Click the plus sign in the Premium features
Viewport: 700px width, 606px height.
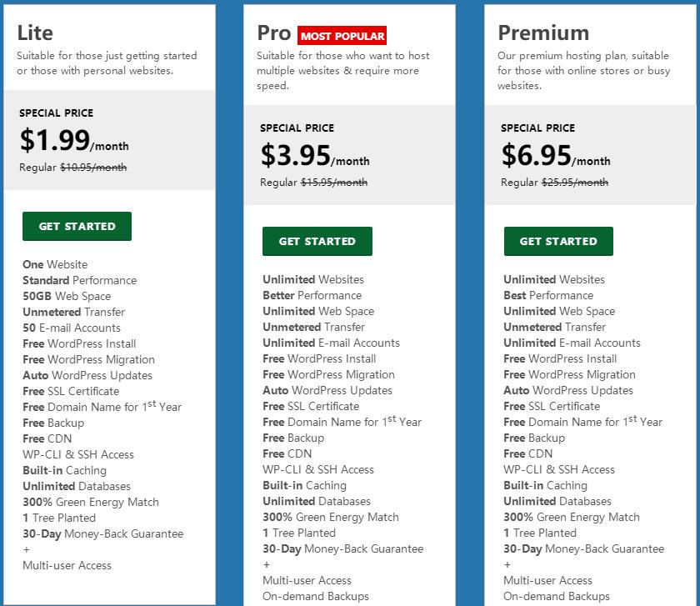click(507, 564)
